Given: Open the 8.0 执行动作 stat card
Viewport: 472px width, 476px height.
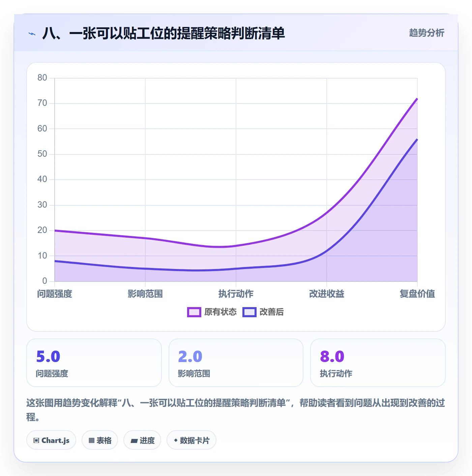Looking at the screenshot, I should point(378,363).
